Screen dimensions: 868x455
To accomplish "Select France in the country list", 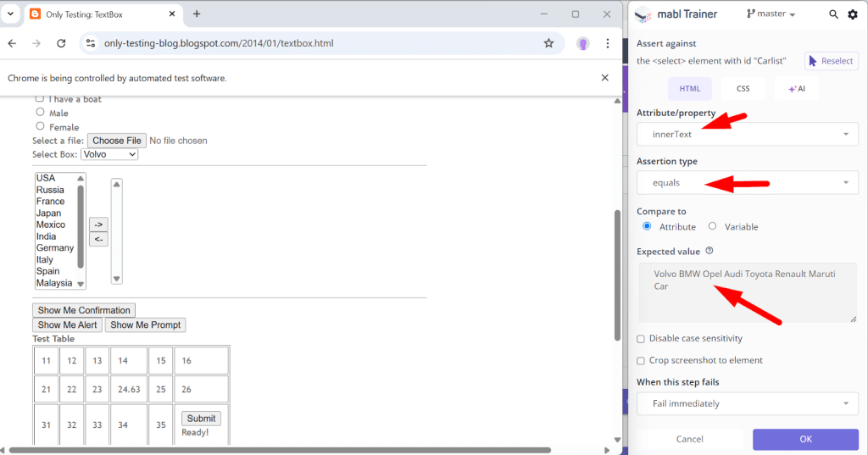I will [50, 202].
